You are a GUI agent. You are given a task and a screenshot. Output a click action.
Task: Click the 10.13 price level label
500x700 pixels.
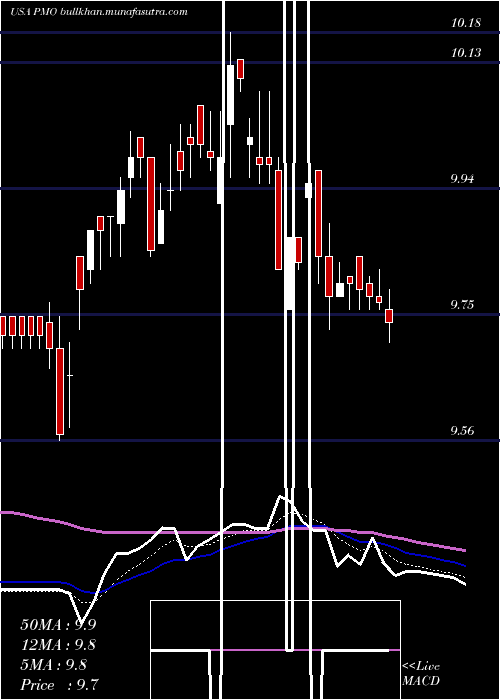coord(466,53)
